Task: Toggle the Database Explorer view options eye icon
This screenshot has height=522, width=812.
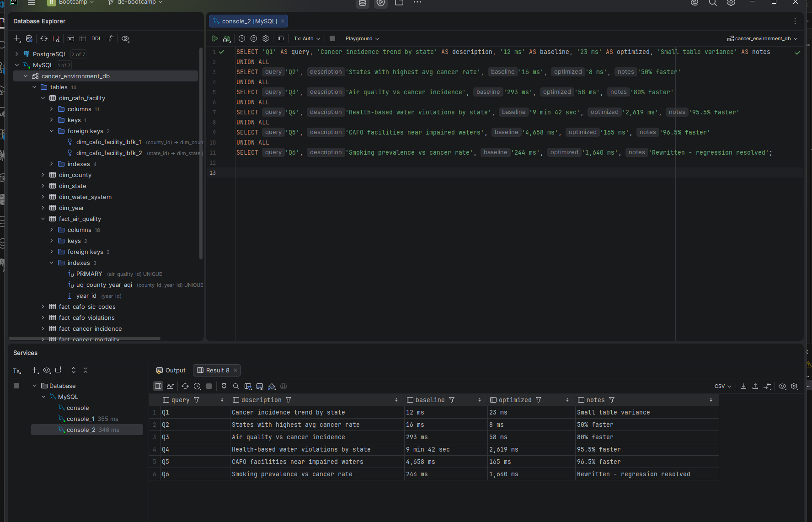Action: 125,39
